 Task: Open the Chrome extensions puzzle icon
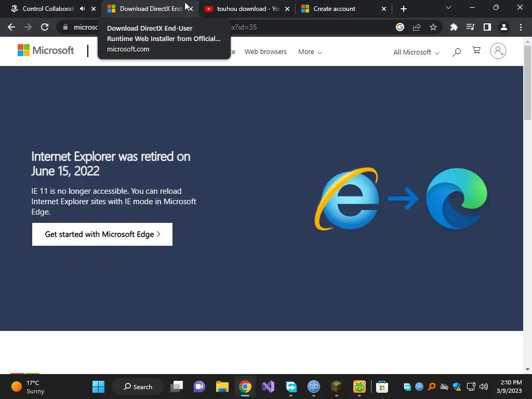click(x=454, y=27)
